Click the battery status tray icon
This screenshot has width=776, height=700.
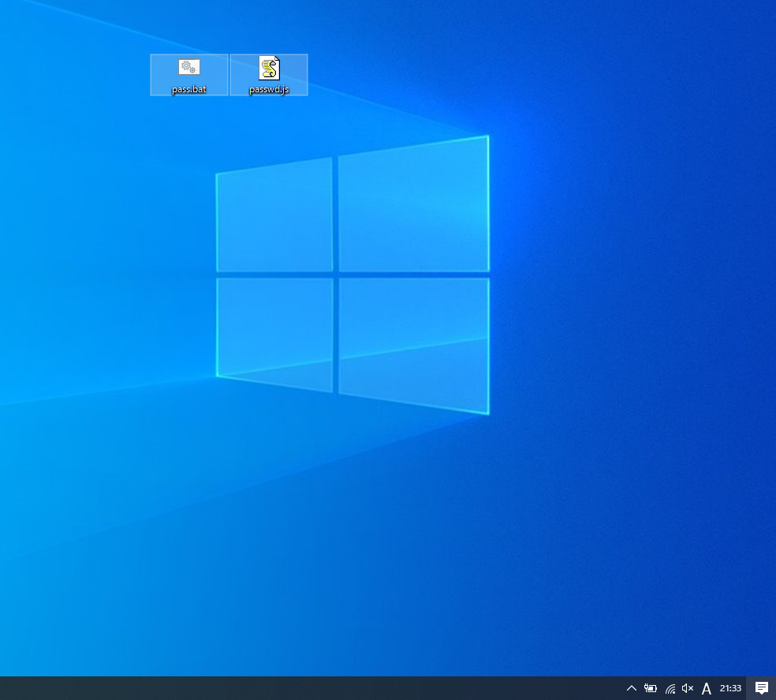pyautogui.click(x=650, y=688)
